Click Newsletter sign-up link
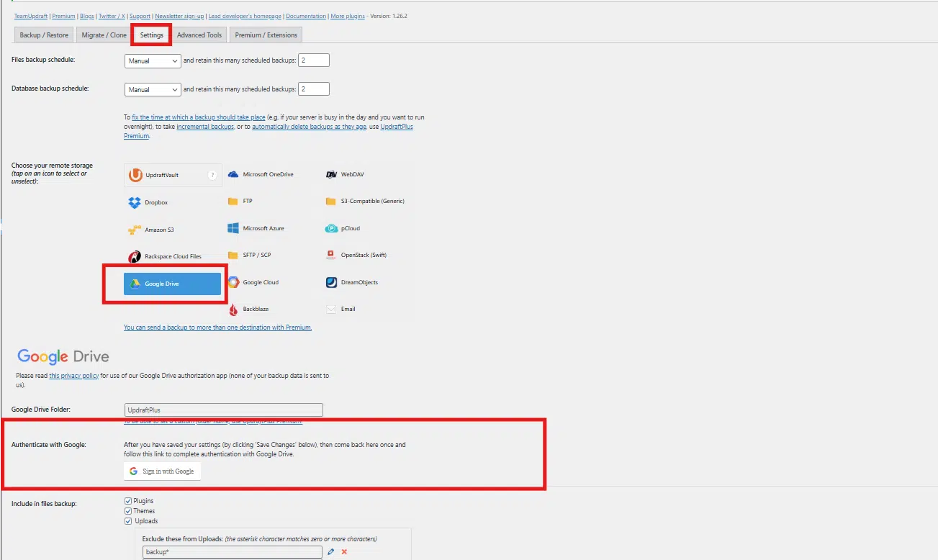 click(x=179, y=16)
